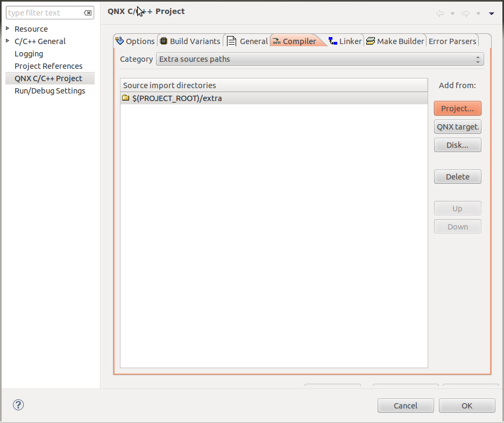Open the view menu triangle icon
Viewport: 504px width, 423px height.
(x=491, y=13)
